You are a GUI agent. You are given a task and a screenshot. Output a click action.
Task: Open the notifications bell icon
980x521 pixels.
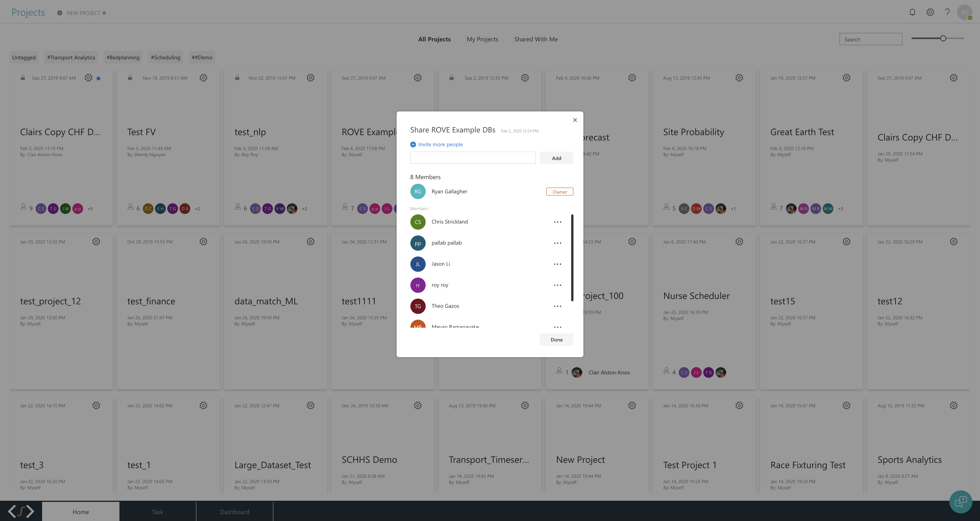tap(912, 12)
